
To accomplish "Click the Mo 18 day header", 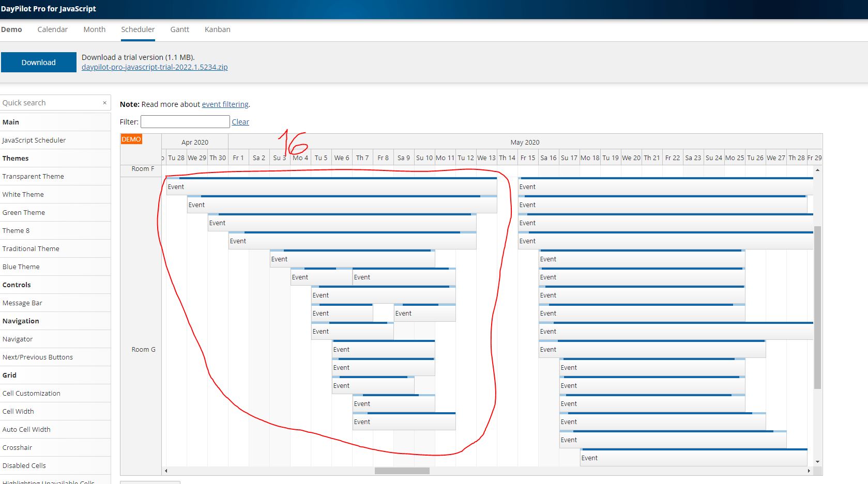I will tap(590, 158).
